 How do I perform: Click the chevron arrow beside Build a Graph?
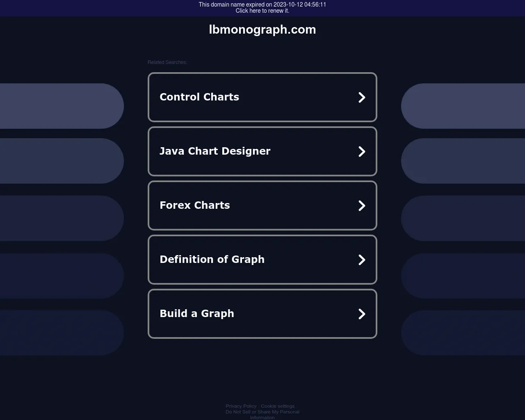point(361,314)
